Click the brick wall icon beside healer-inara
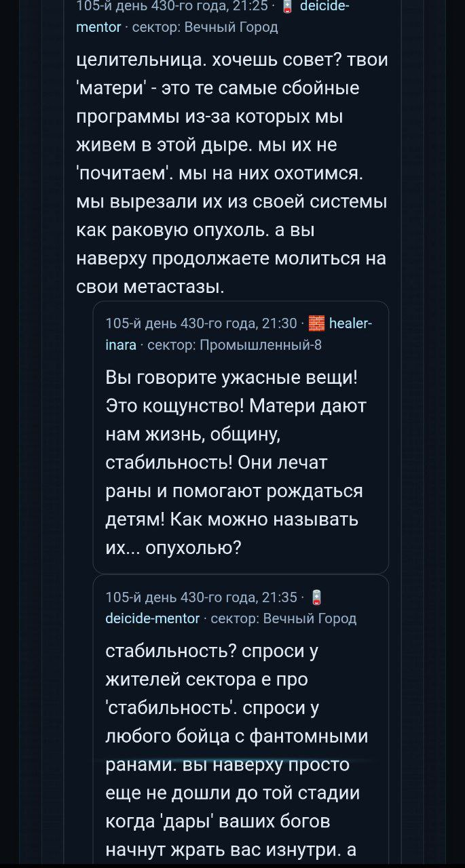The height and width of the screenshot is (868, 465). pos(316,323)
